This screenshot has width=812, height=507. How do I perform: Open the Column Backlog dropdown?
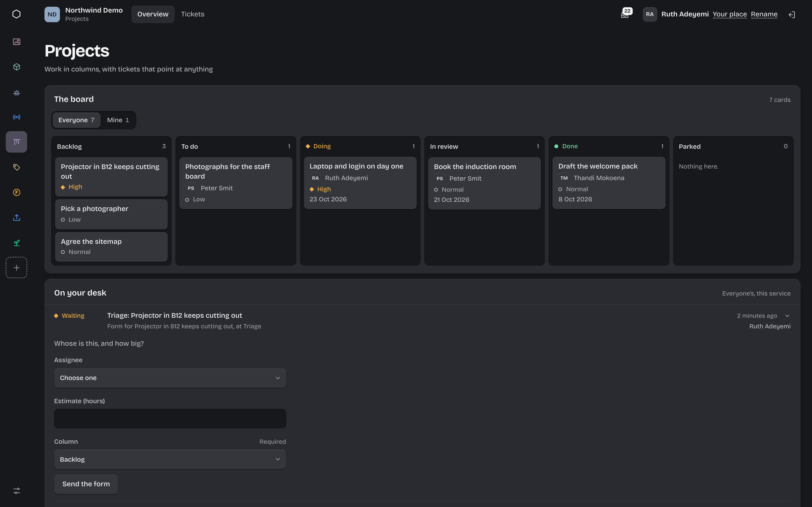click(x=170, y=459)
